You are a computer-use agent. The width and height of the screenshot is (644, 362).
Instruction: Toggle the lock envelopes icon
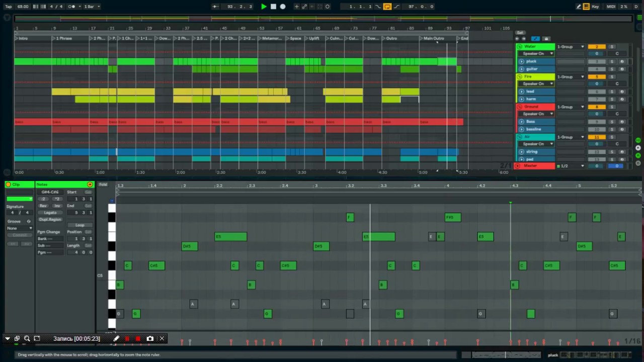546,39
